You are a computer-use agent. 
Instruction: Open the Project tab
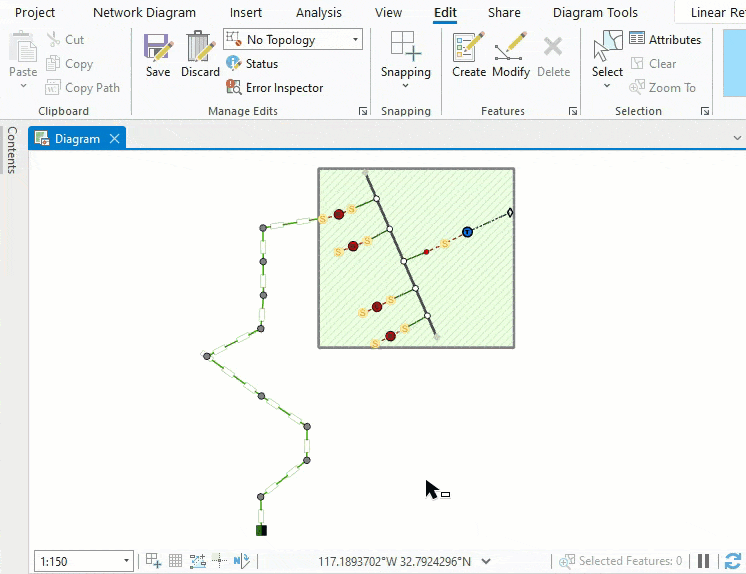coord(35,12)
